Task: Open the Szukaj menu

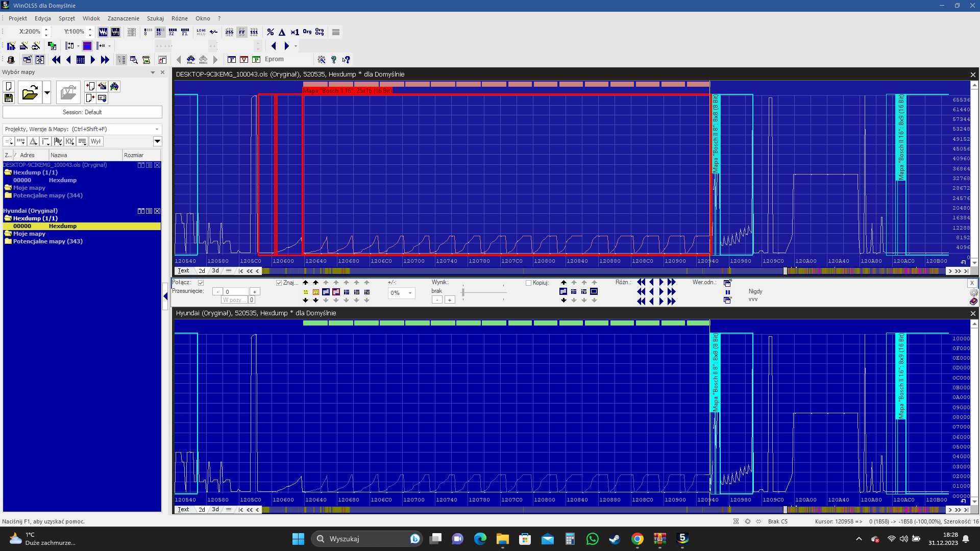Action: (155, 18)
